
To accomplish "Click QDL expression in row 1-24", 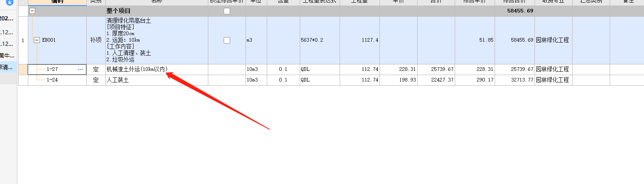I will tap(305, 80).
